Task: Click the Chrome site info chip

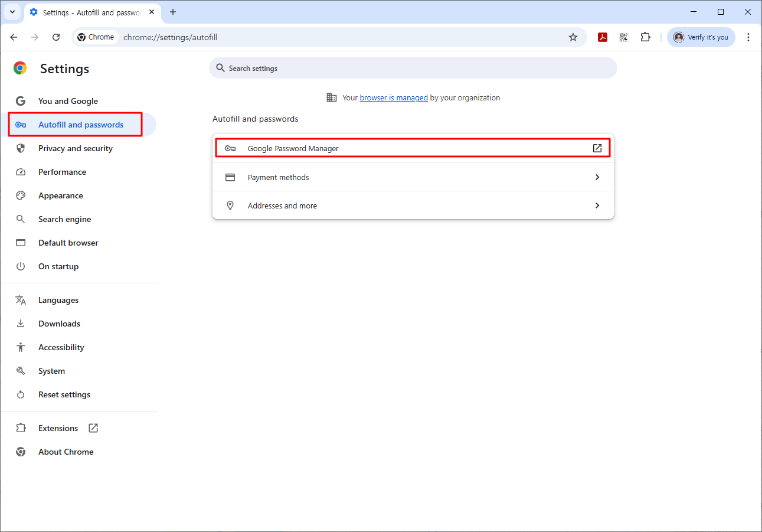Action: coord(96,37)
